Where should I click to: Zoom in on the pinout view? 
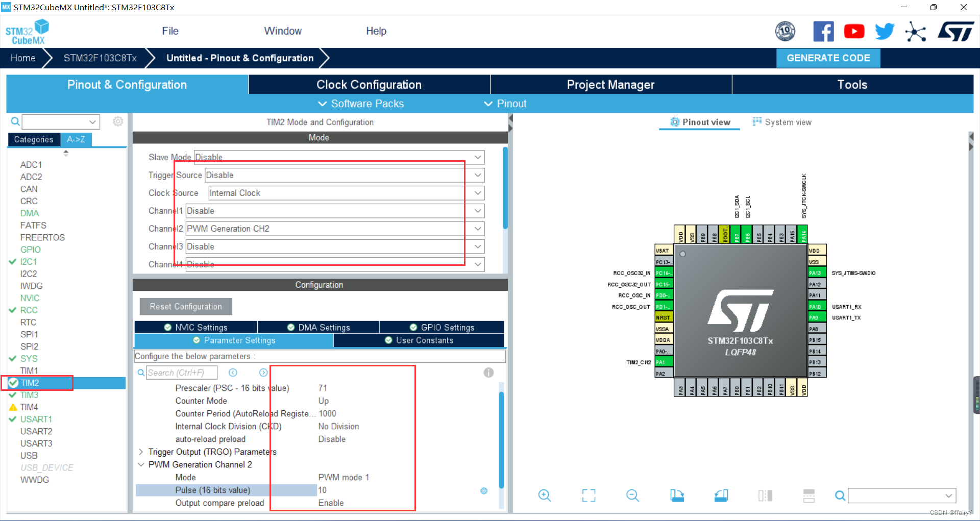coord(545,495)
